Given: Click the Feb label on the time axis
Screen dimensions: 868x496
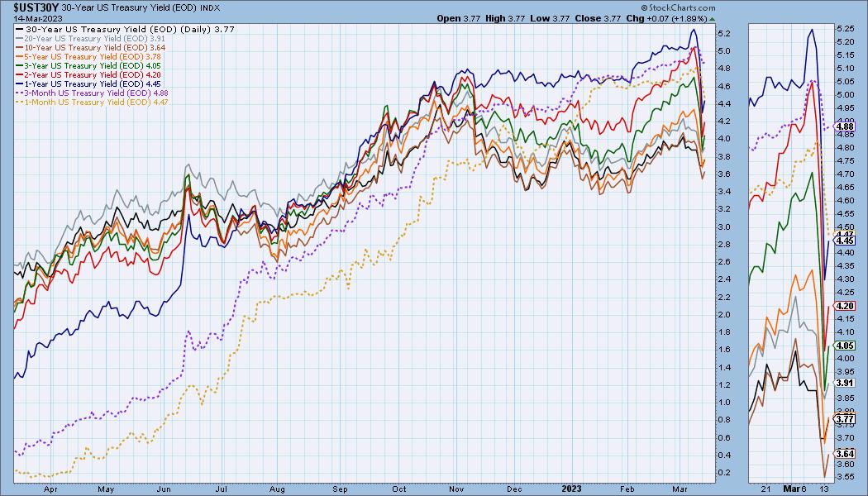Looking at the screenshot, I should [627, 489].
